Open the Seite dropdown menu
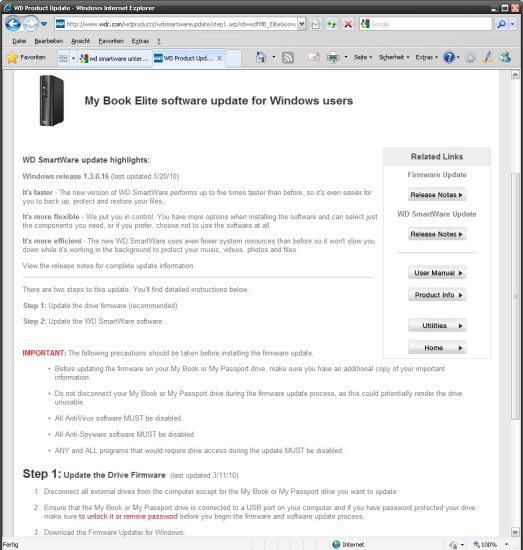523x550 pixels. (x=363, y=57)
